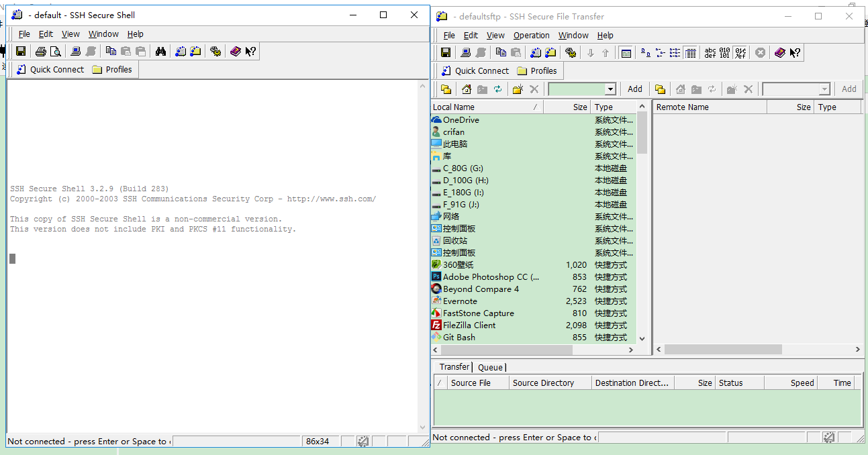Click Connect computer icon in File Transfer toolbar
Screen dimensions: 868x455
[x=466, y=52]
